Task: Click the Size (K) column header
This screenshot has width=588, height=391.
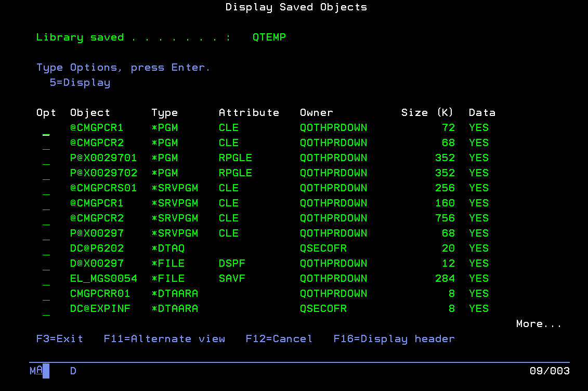Action: (427, 113)
